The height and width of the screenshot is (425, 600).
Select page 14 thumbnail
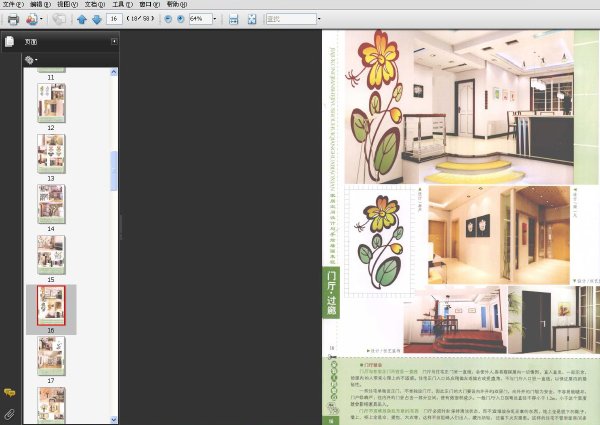51,204
